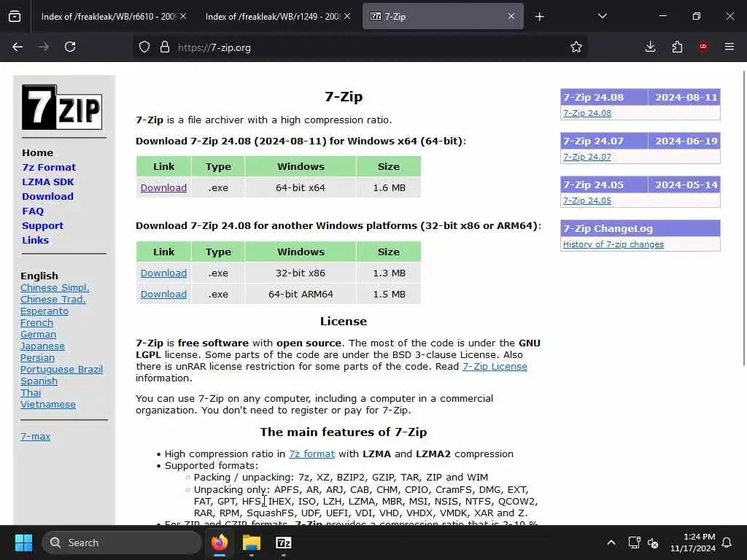
Task: Click the 7-Zip taskbar icon
Action: point(284,542)
